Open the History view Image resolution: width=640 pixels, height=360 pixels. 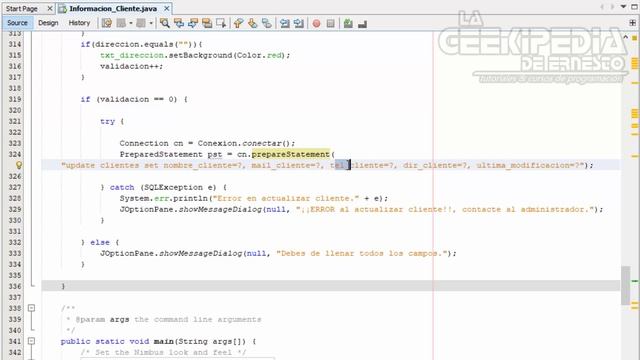click(79, 23)
